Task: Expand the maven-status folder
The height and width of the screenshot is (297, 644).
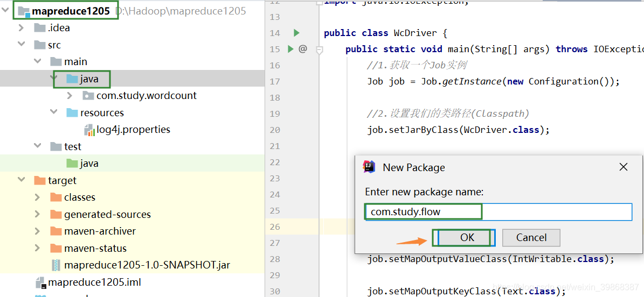Action: (37, 248)
